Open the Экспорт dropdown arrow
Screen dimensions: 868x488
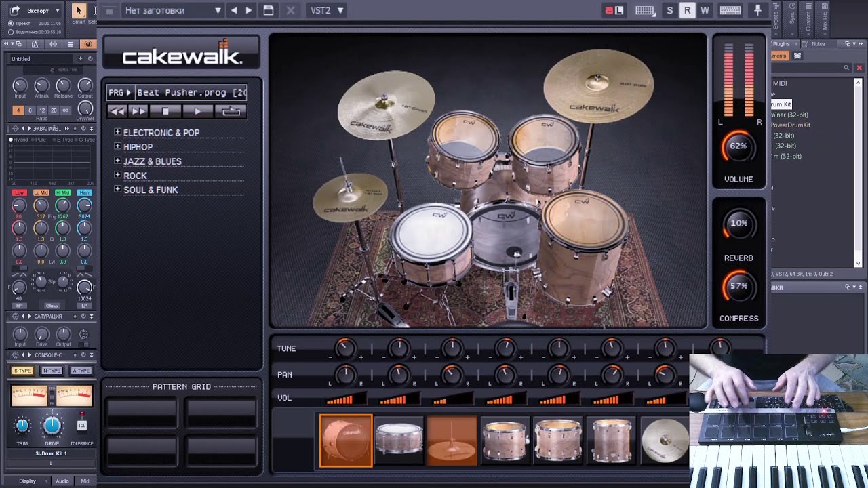tap(58, 11)
